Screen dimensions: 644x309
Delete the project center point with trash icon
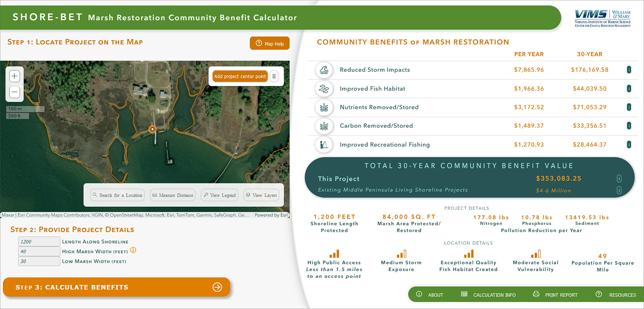[274, 76]
